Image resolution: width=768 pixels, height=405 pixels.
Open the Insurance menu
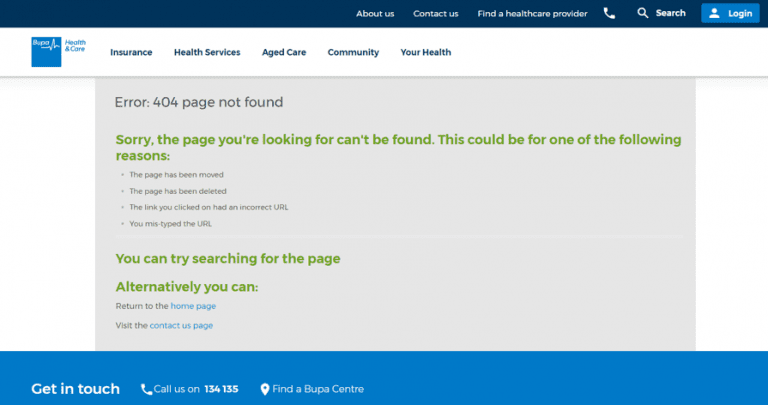(131, 52)
